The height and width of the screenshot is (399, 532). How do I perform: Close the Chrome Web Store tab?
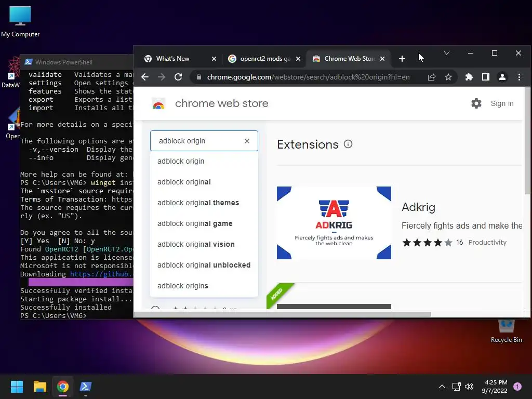382,59
